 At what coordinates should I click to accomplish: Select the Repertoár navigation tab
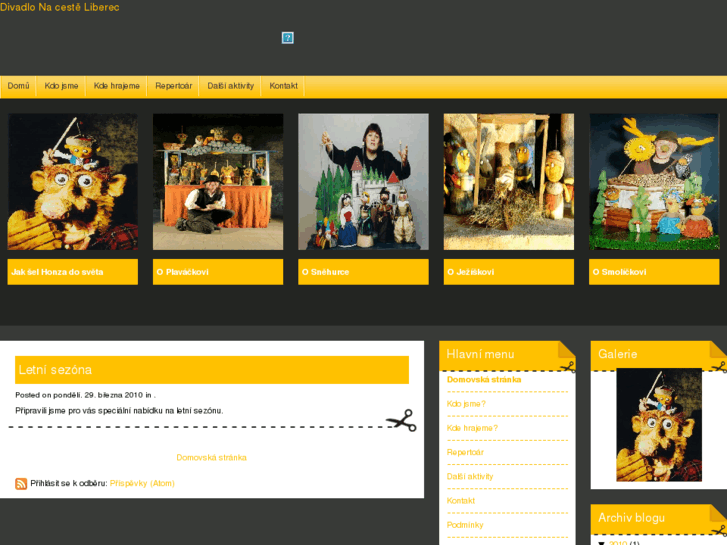[x=173, y=86]
